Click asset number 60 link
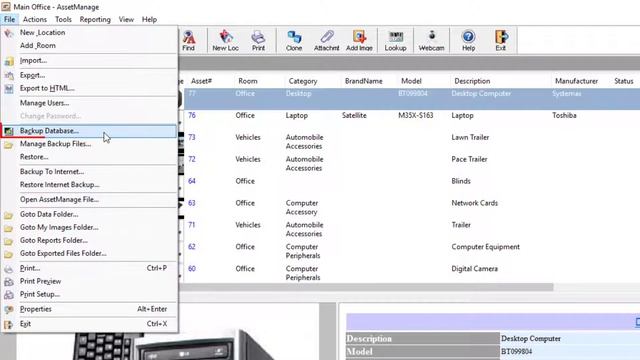This screenshot has height=360, width=640. [x=192, y=269]
